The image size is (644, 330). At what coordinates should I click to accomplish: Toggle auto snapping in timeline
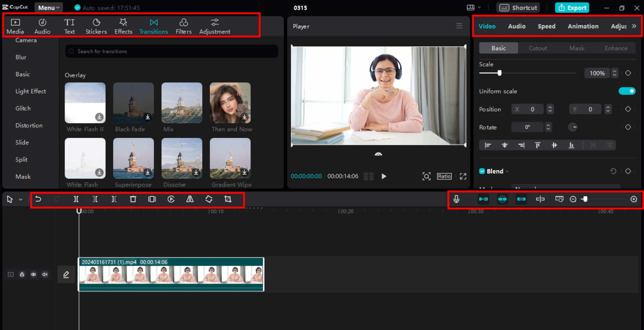click(502, 199)
